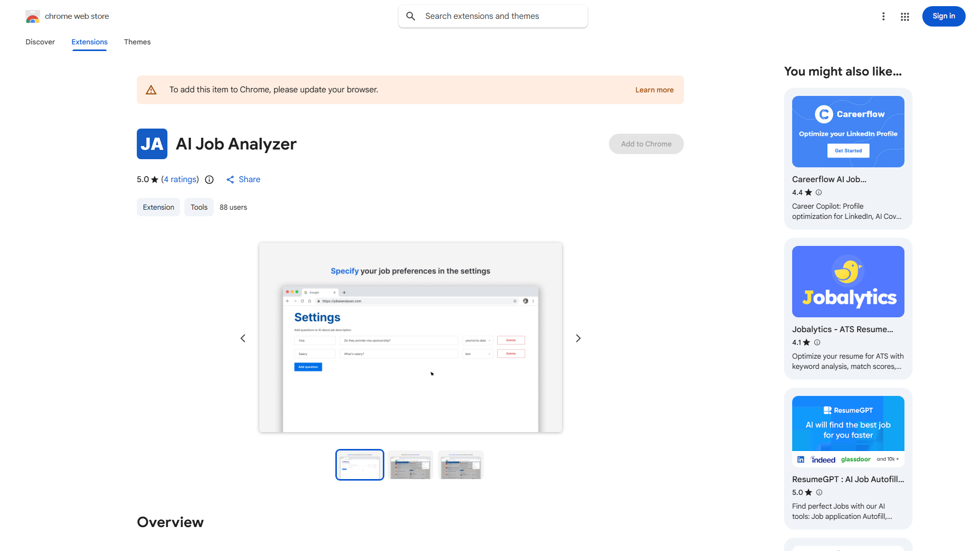Click the AI Job Analyzer JA logo
The width and height of the screenshot is (980, 551).
click(152, 144)
